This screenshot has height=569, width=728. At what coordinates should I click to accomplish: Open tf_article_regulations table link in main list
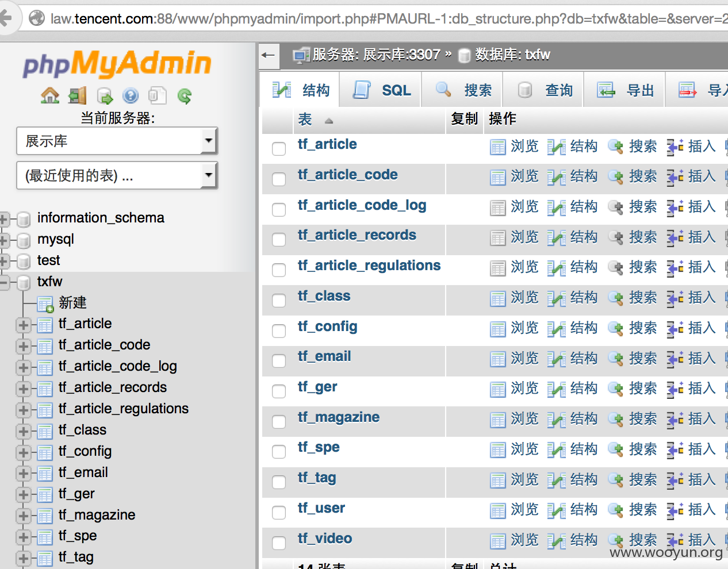369,266
